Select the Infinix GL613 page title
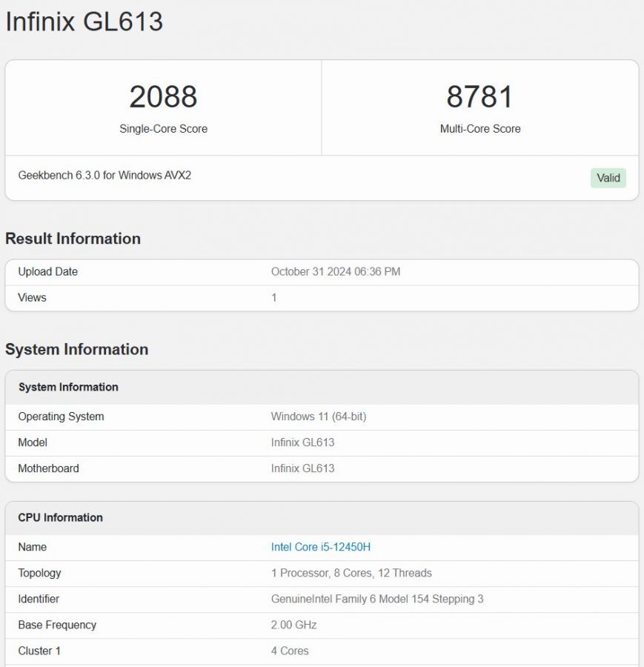The image size is (644, 667). pos(84,21)
